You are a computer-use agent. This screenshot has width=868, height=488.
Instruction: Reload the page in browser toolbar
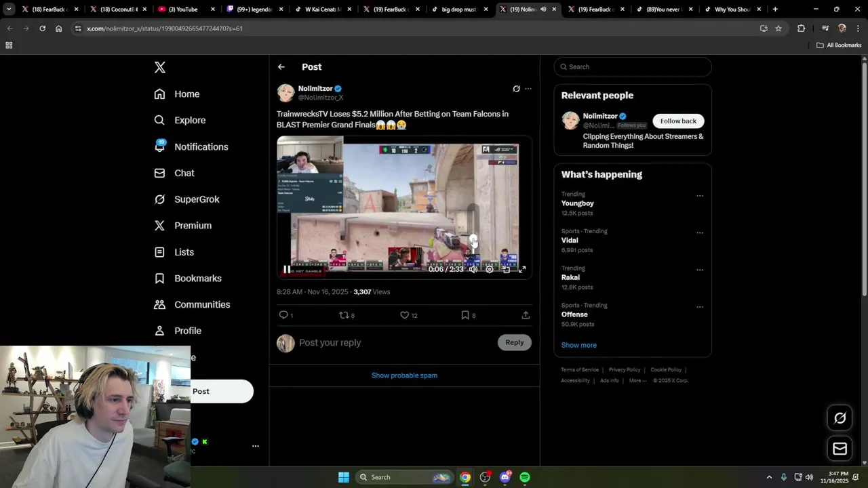click(42, 28)
